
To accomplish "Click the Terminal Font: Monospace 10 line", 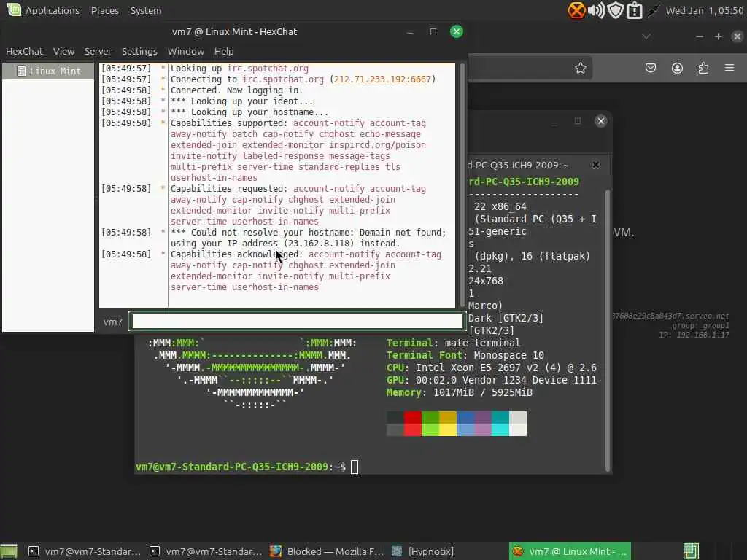I will tap(465, 355).
